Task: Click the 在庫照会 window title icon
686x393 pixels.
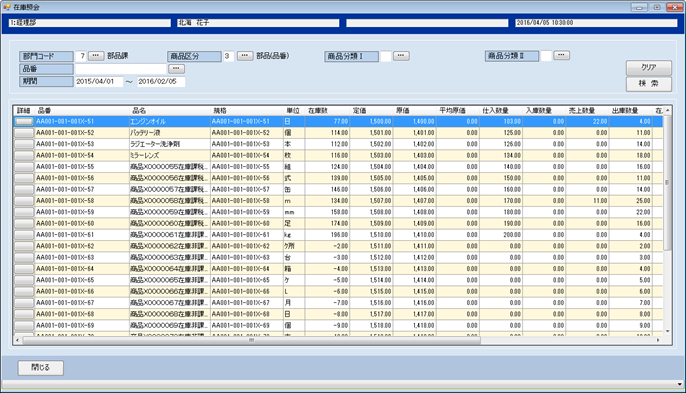Action: (7, 7)
